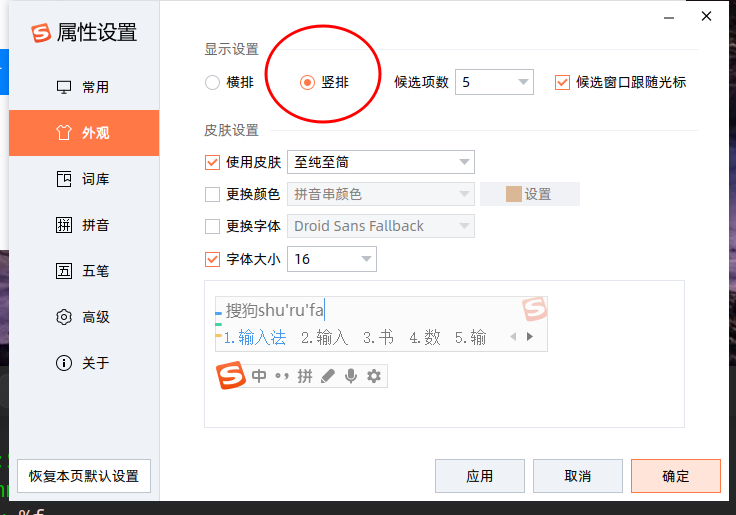Switch to the 关于 tab

[84, 363]
